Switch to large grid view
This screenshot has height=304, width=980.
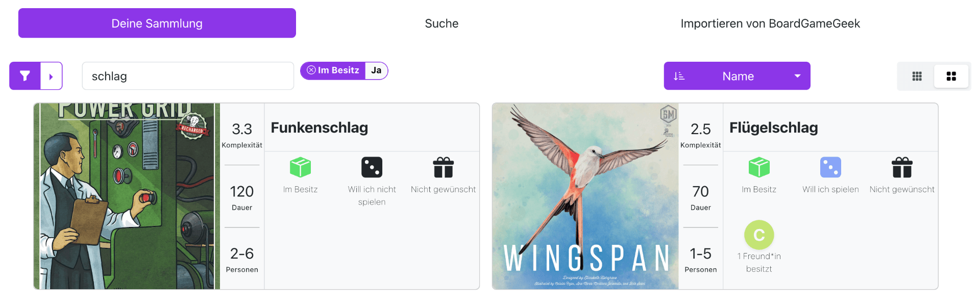[951, 76]
